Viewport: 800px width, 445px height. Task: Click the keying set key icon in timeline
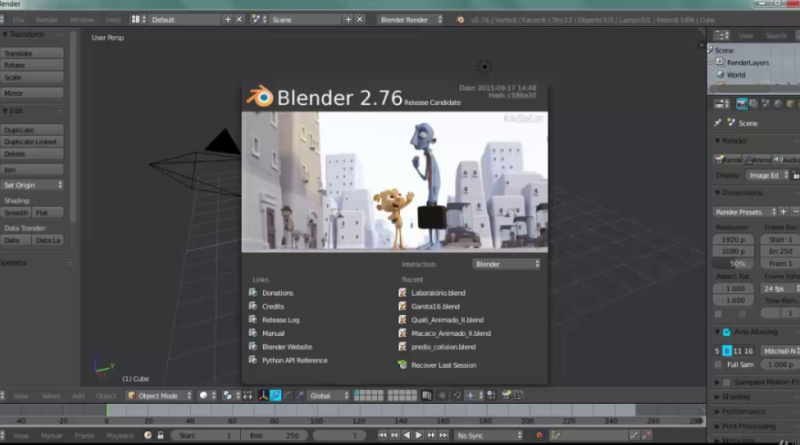556,435
